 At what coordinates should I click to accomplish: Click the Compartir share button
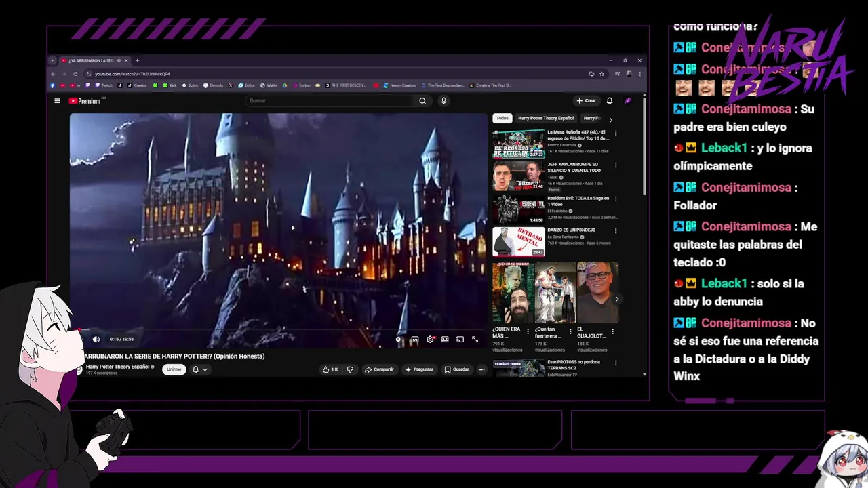379,369
